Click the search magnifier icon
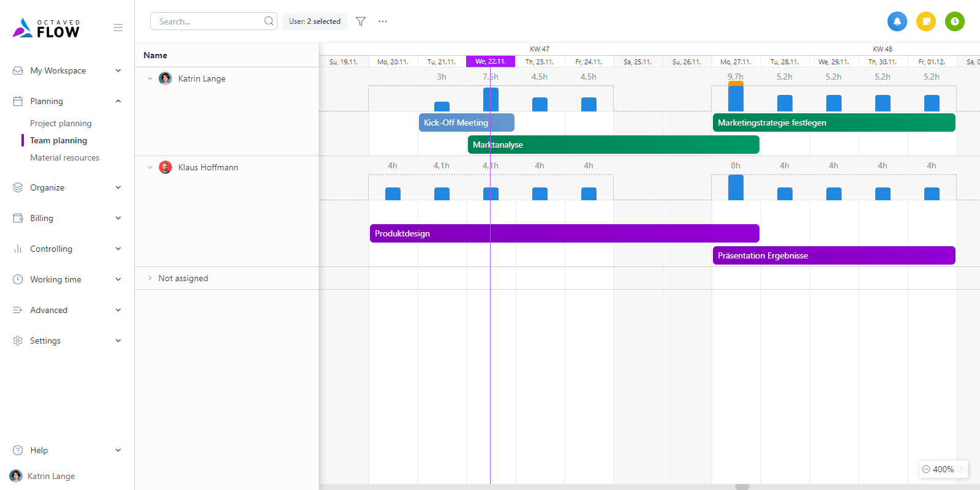 tap(268, 21)
